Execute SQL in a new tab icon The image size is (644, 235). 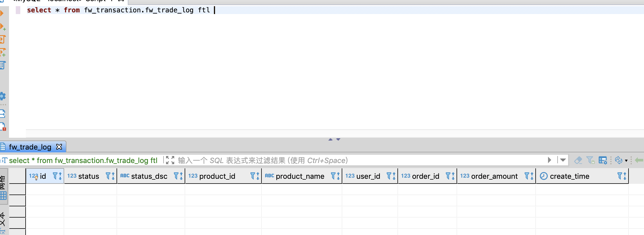pyautogui.click(x=3, y=27)
